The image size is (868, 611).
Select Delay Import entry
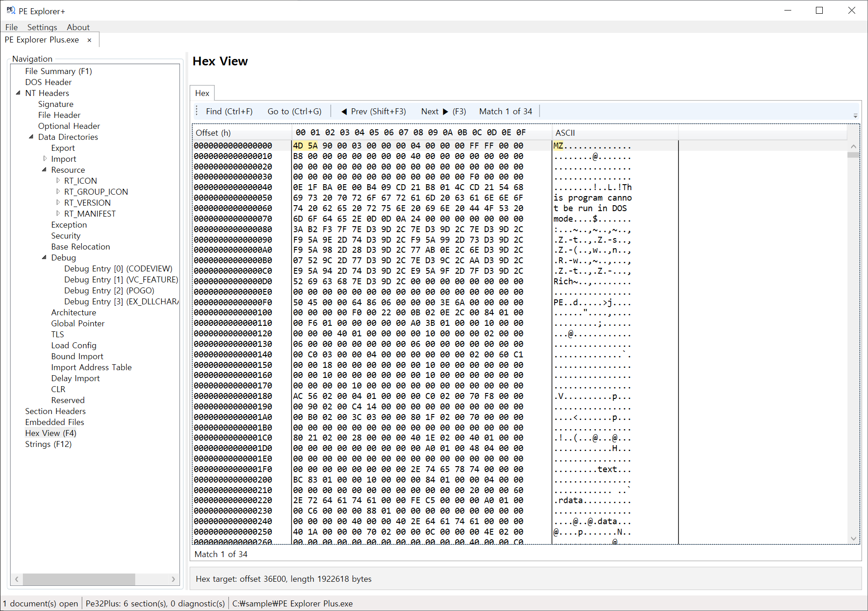(75, 378)
